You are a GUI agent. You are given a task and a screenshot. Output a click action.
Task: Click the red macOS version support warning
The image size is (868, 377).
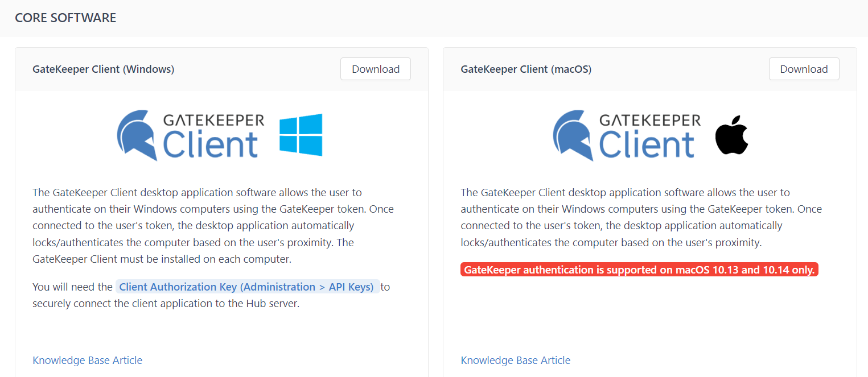[639, 270]
